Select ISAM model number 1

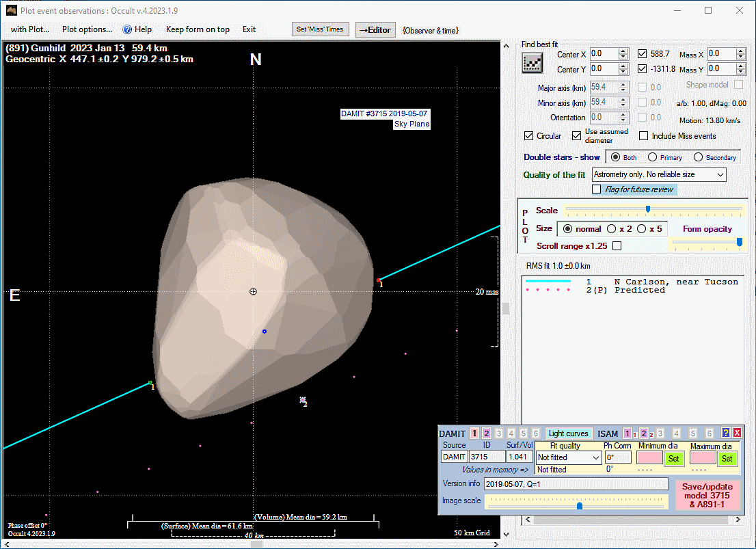coord(627,433)
